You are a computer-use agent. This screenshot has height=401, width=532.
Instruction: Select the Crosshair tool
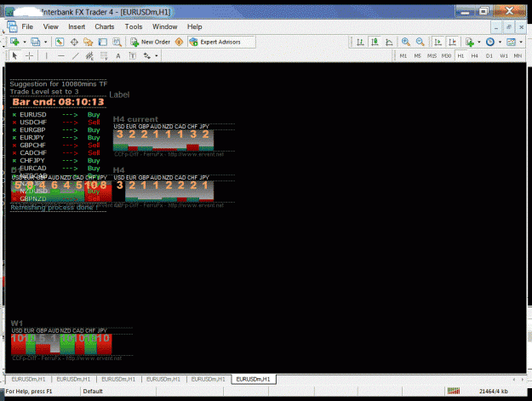pos(30,55)
